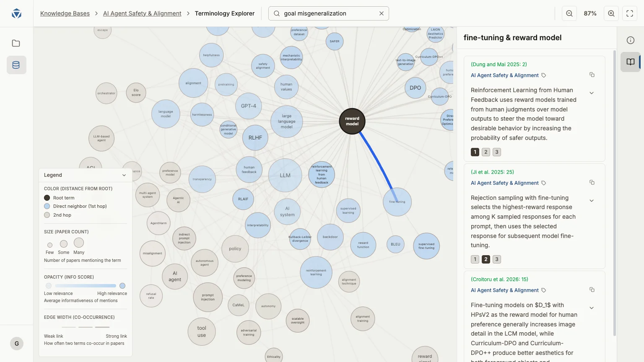Click the app logo icon

(x=16, y=13)
